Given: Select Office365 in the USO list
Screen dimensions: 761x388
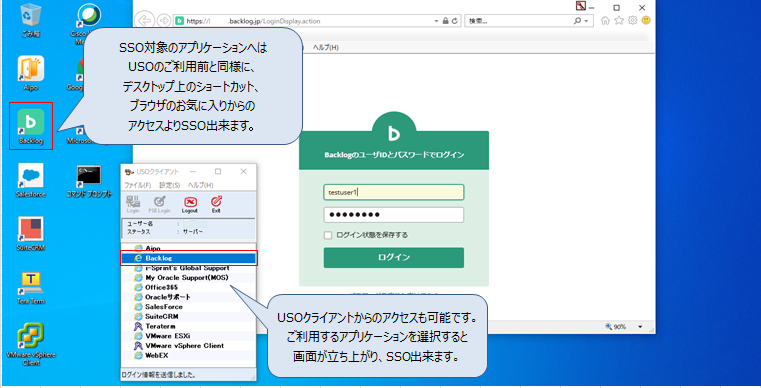Looking at the screenshot, I should click(x=188, y=287).
